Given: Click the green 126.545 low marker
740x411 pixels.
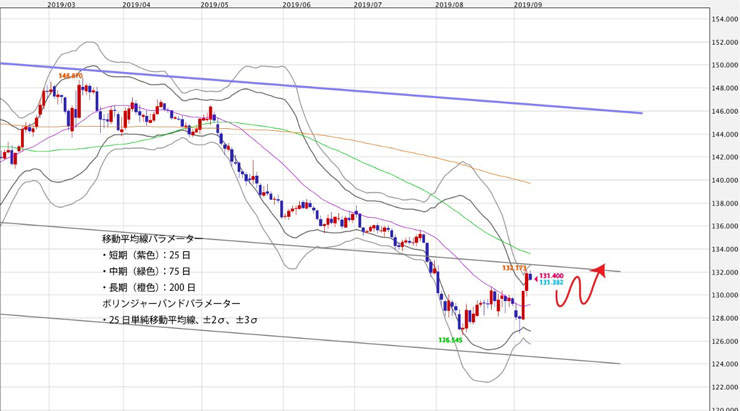Looking at the screenshot, I should click(x=450, y=340).
